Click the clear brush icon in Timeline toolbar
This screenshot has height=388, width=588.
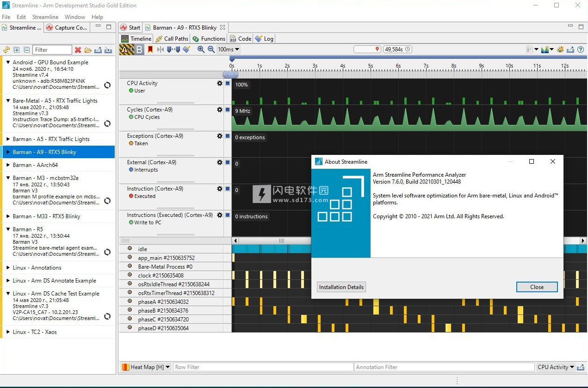[x=186, y=49]
